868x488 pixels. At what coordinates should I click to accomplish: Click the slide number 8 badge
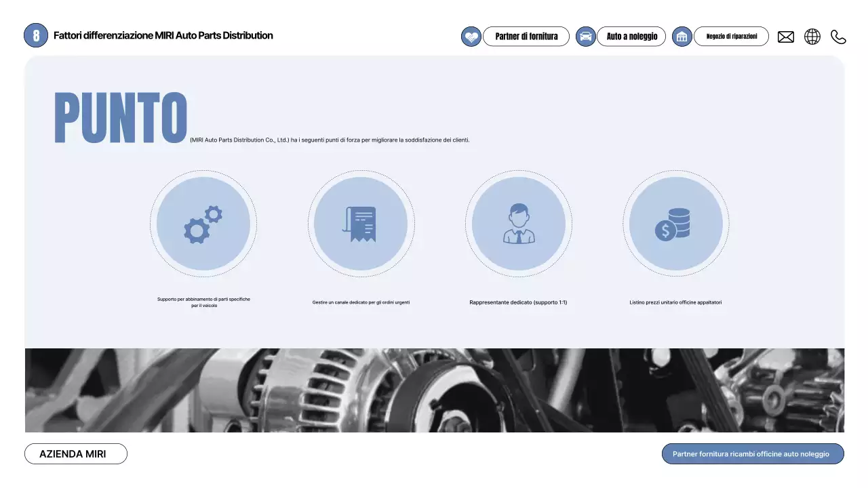point(36,35)
